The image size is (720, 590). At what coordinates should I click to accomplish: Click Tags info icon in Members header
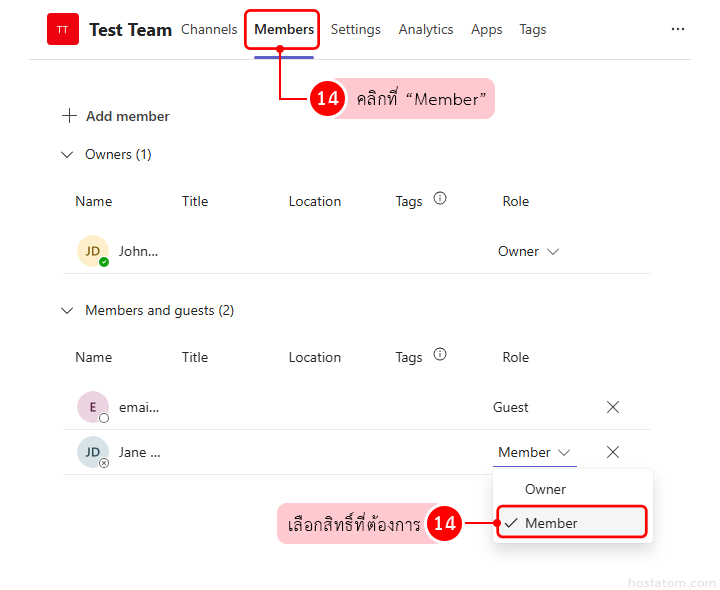point(440,355)
